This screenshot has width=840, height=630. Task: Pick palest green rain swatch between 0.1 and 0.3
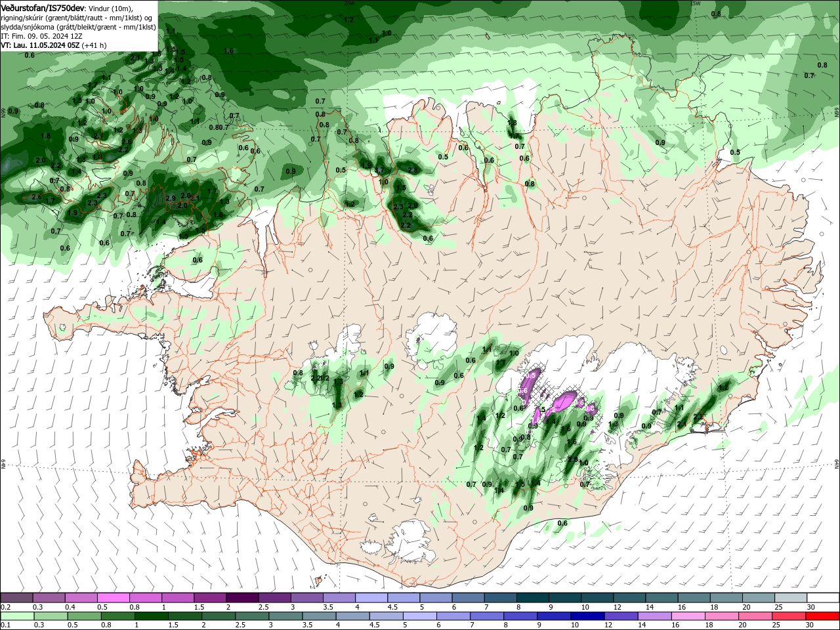[16, 616]
